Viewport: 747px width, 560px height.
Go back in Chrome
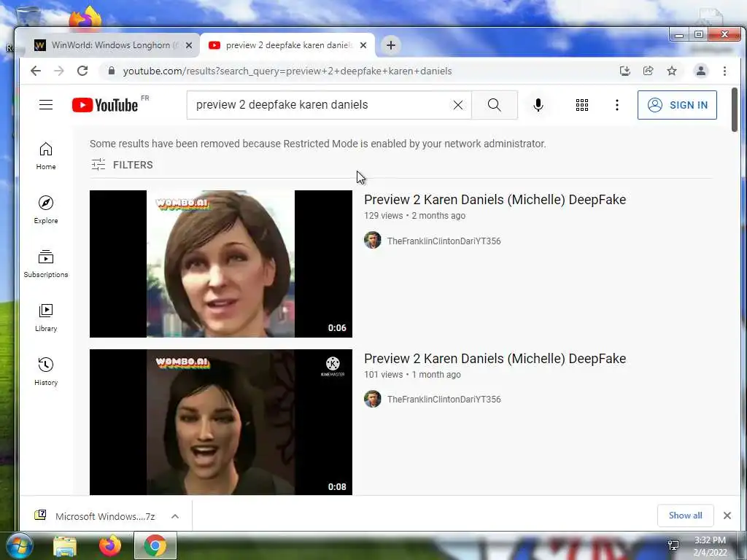36,71
